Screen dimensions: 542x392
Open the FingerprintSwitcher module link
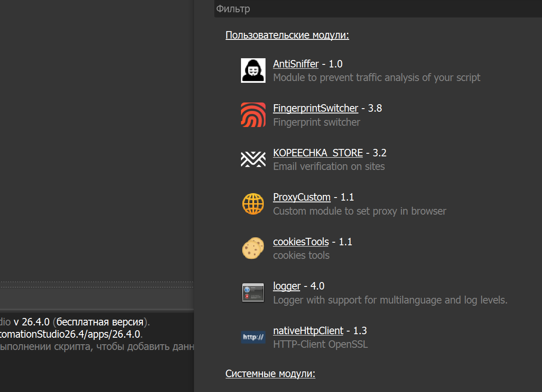pyautogui.click(x=315, y=108)
